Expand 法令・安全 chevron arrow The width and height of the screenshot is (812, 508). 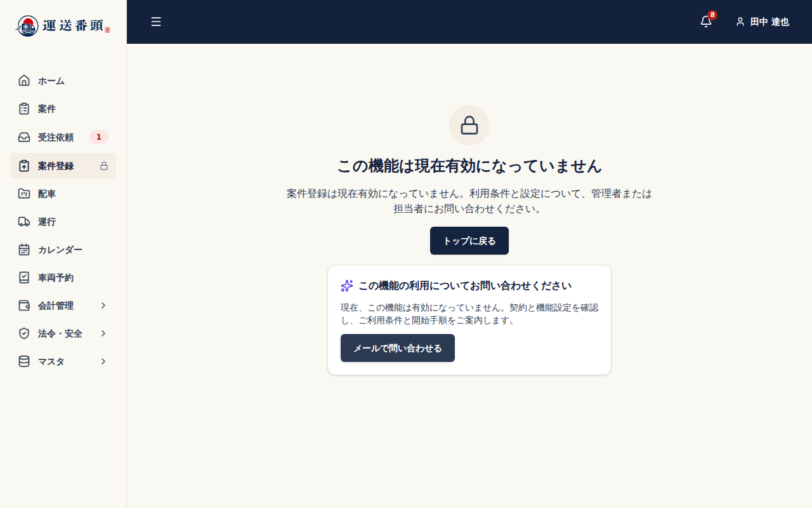pyautogui.click(x=103, y=333)
